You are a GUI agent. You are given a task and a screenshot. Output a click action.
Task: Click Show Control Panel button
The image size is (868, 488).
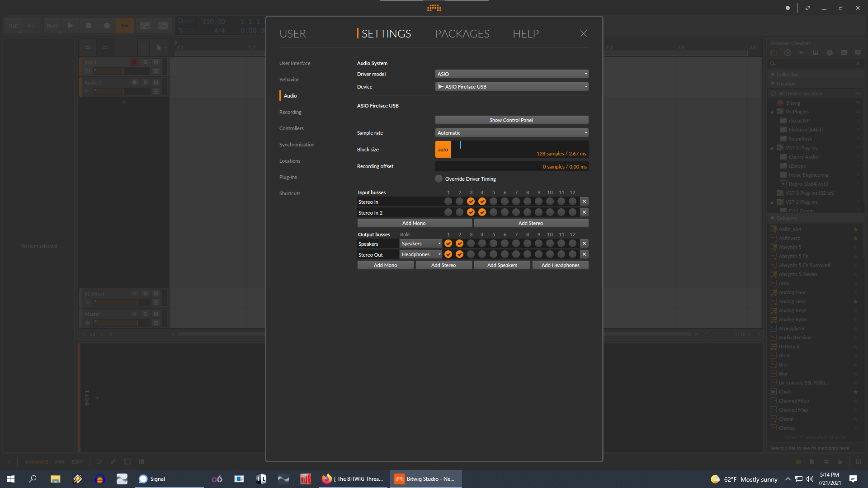(512, 120)
